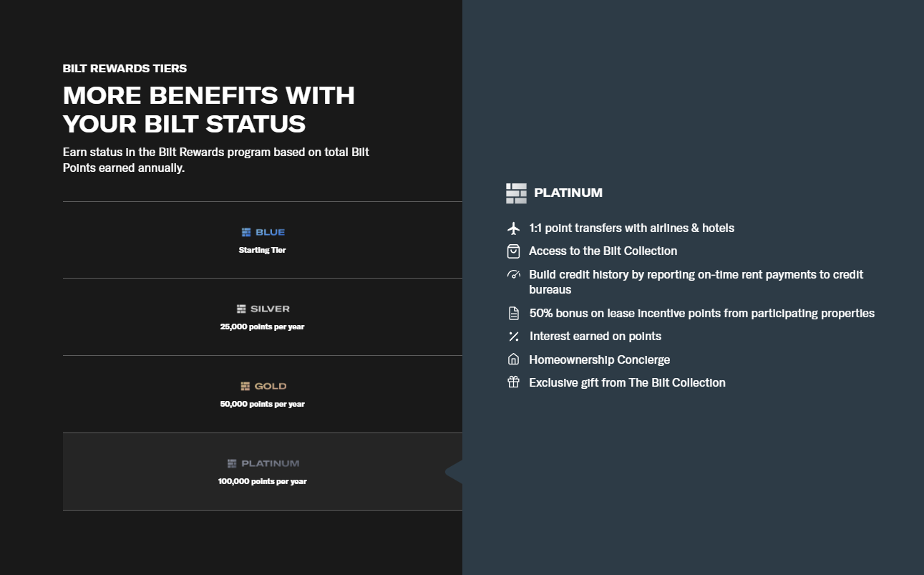
Task: Click the shopping bag Bilt Collection icon
Action: point(513,251)
